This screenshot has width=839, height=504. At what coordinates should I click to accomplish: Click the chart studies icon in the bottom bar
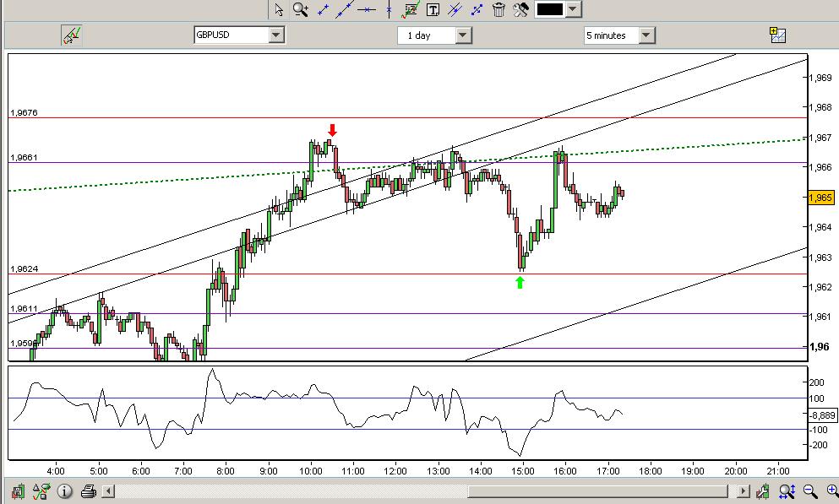pyautogui.click(x=41, y=490)
